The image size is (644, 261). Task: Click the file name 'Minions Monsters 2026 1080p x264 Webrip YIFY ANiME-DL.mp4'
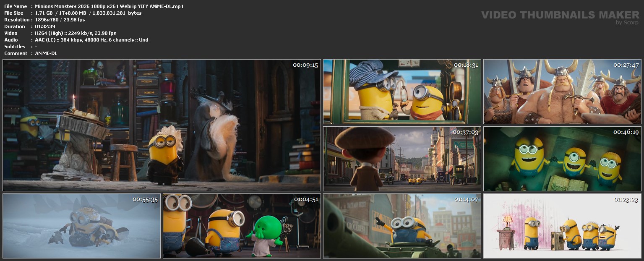click(x=109, y=6)
